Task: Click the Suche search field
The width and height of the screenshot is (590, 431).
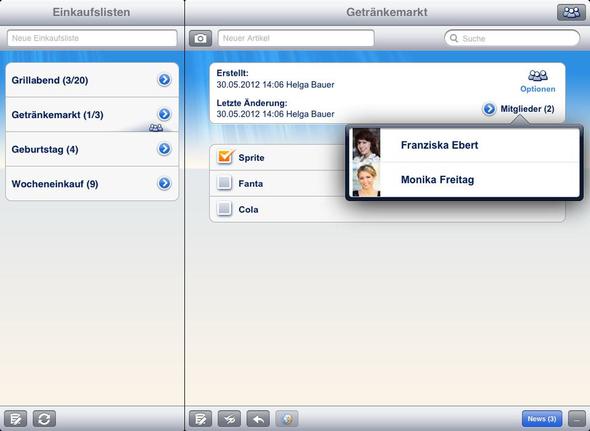Action: pyautogui.click(x=512, y=38)
